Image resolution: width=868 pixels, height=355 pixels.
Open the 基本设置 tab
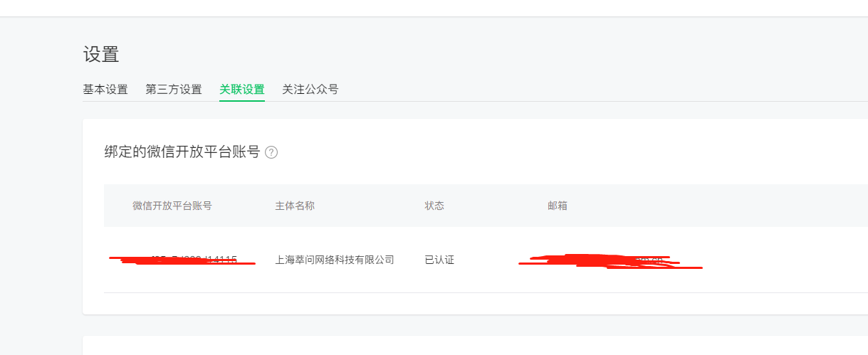coord(105,90)
